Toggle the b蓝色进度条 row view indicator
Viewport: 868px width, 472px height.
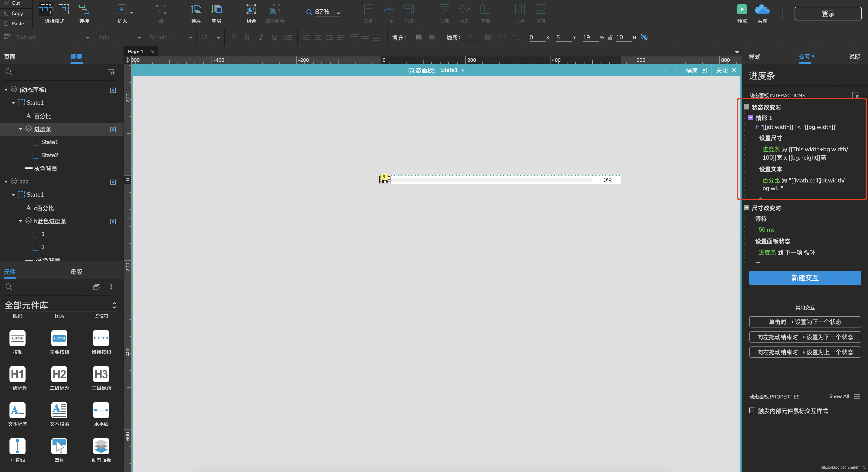coord(113,221)
